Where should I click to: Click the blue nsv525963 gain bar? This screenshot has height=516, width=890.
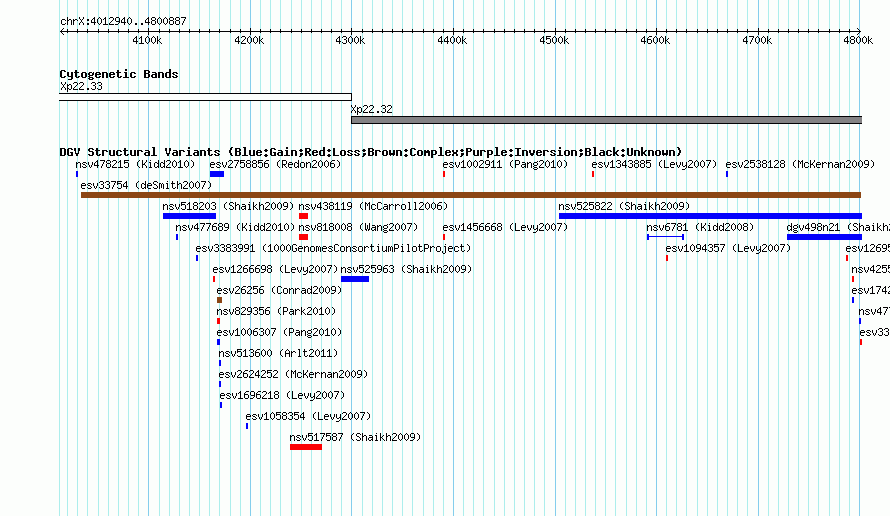click(x=355, y=279)
